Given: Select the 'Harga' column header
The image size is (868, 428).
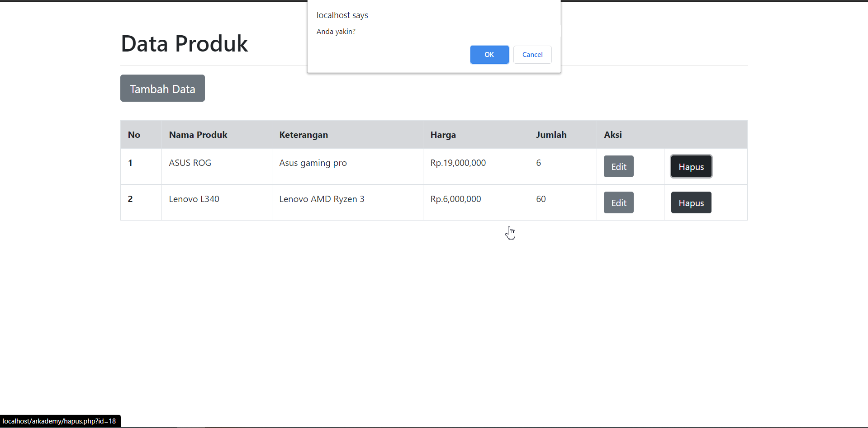Looking at the screenshot, I should click(443, 134).
